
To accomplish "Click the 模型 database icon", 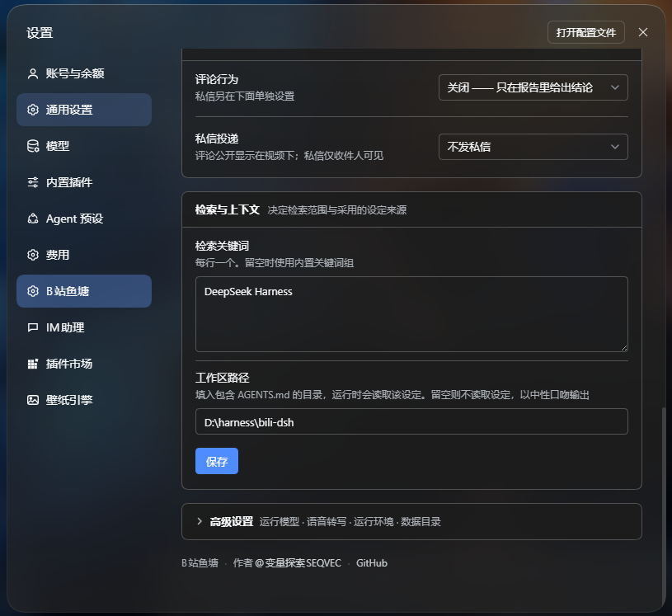I will [x=33, y=146].
